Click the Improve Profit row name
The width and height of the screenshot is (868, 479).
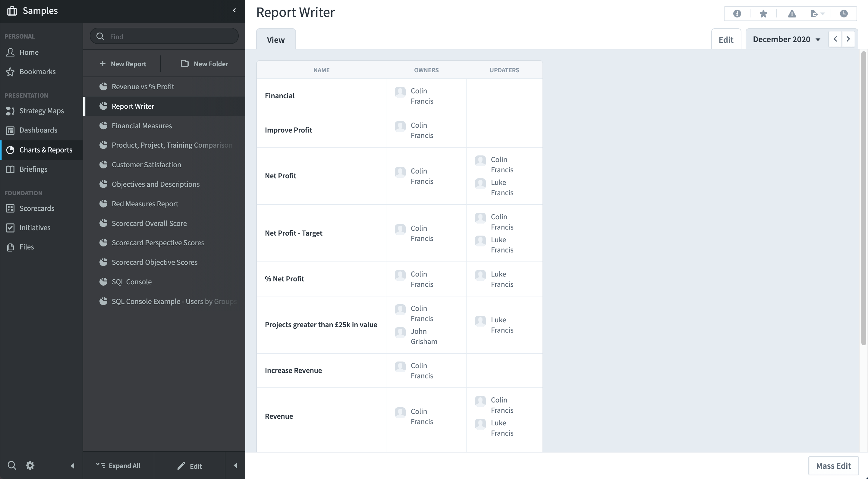point(288,130)
